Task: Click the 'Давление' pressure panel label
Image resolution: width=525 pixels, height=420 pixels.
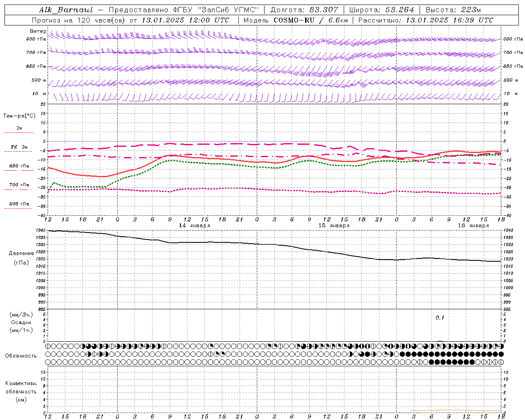Action: [x=21, y=253]
